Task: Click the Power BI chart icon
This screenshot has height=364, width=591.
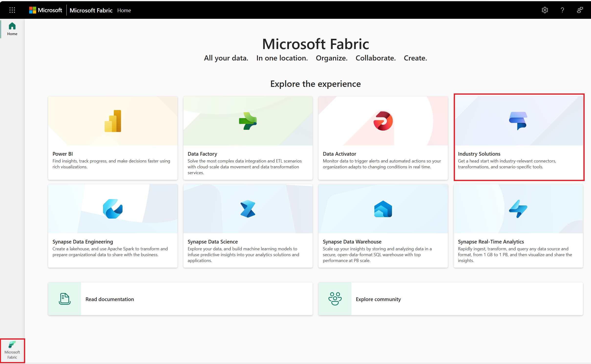Action: coord(113,121)
